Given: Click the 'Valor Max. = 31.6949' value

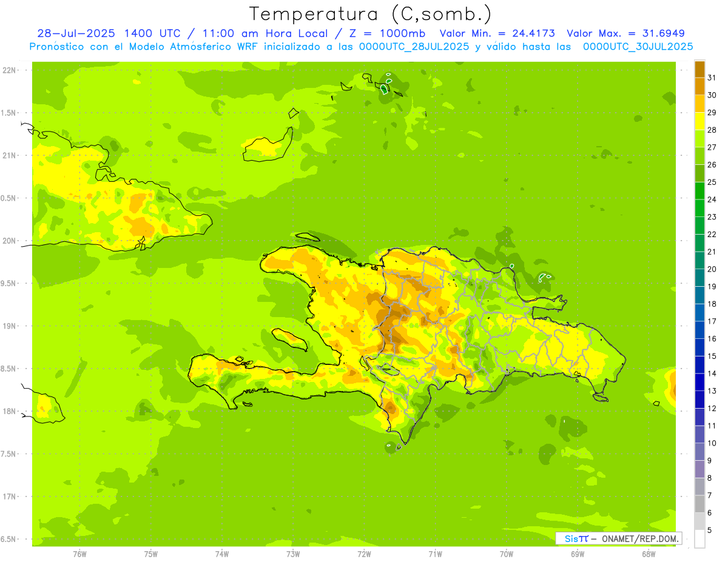Looking at the screenshot, I should tap(626, 34).
